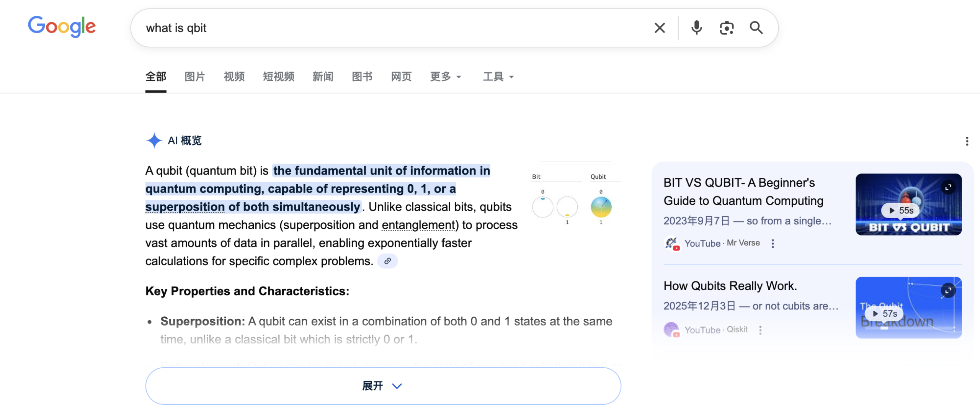Click the YouTube icon next to Mr Verse

point(673,244)
